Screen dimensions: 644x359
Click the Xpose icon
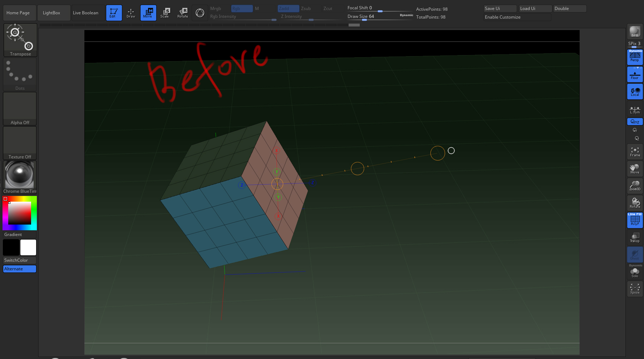635,289
